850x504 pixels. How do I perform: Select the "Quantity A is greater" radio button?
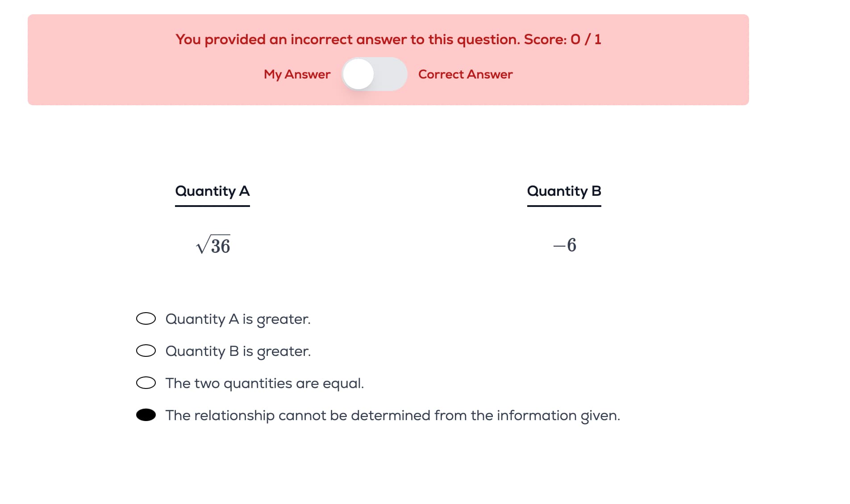click(146, 318)
